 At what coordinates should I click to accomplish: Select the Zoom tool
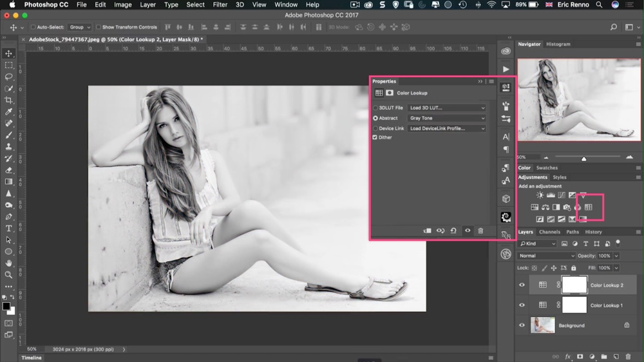coord(8,275)
